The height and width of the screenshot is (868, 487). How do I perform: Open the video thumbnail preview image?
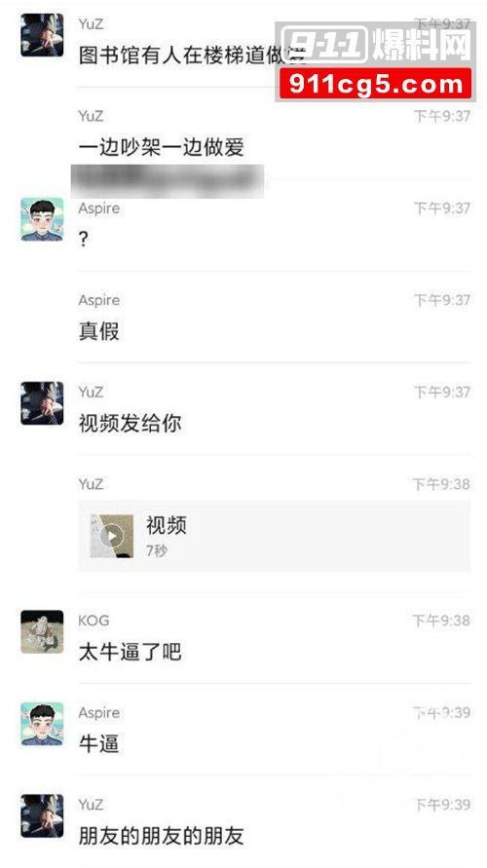click(x=112, y=536)
